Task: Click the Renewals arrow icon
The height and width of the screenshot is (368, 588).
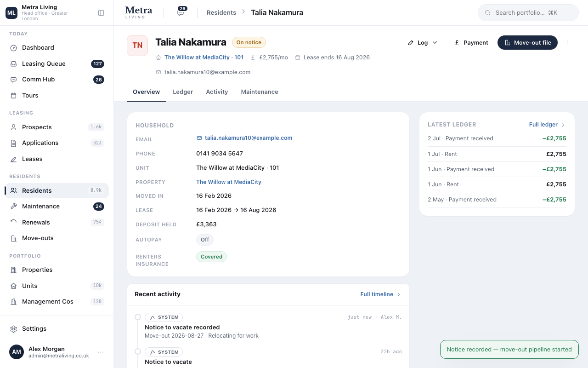Action: coord(14,223)
